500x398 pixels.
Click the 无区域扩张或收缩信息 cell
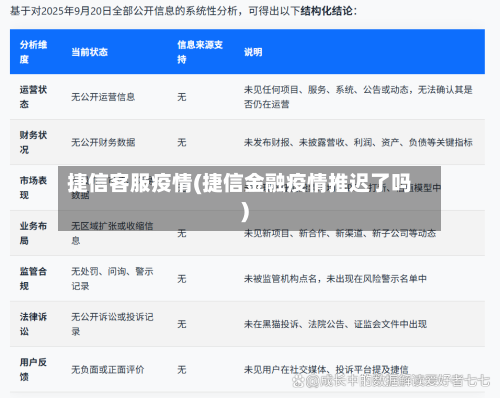click(x=112, y=233)
